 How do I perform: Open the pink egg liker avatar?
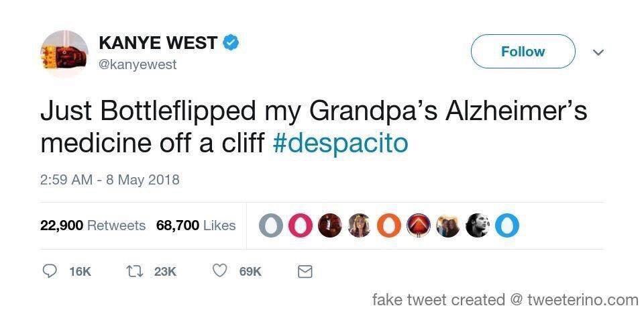click(300, 226)
